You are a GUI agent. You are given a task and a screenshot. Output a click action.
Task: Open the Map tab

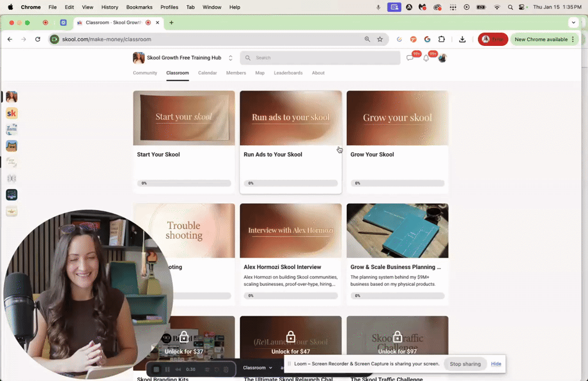260,73
